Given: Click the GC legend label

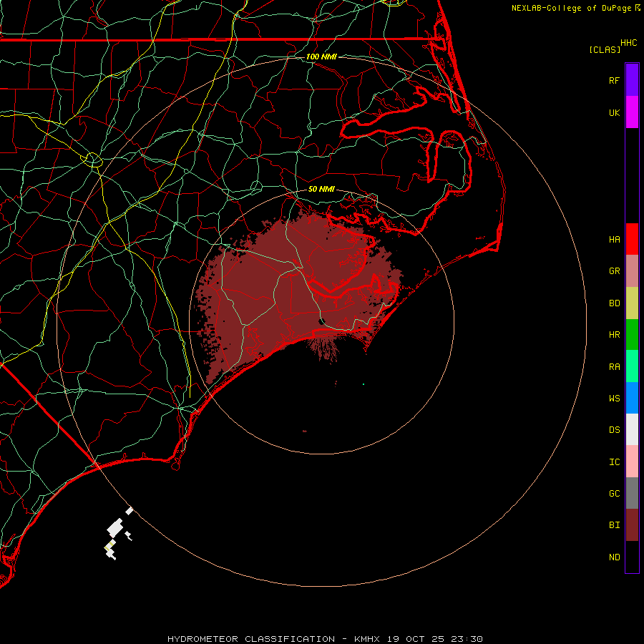Looking at the screenshot, I should click(x=615, y=494).
